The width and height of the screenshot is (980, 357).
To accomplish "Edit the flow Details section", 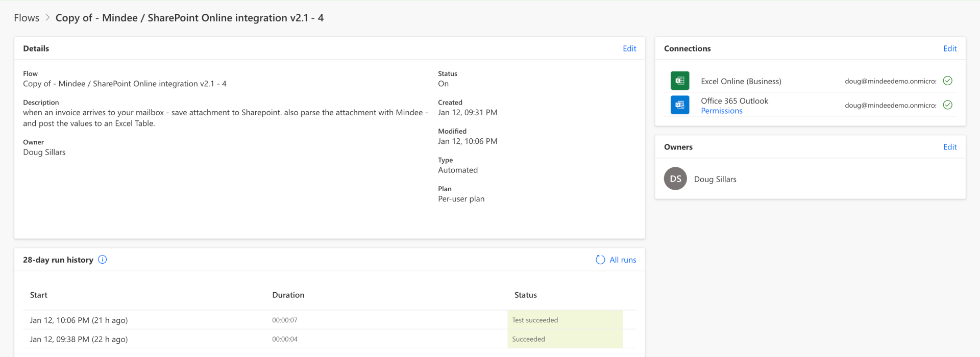I will tap(629, 48).
